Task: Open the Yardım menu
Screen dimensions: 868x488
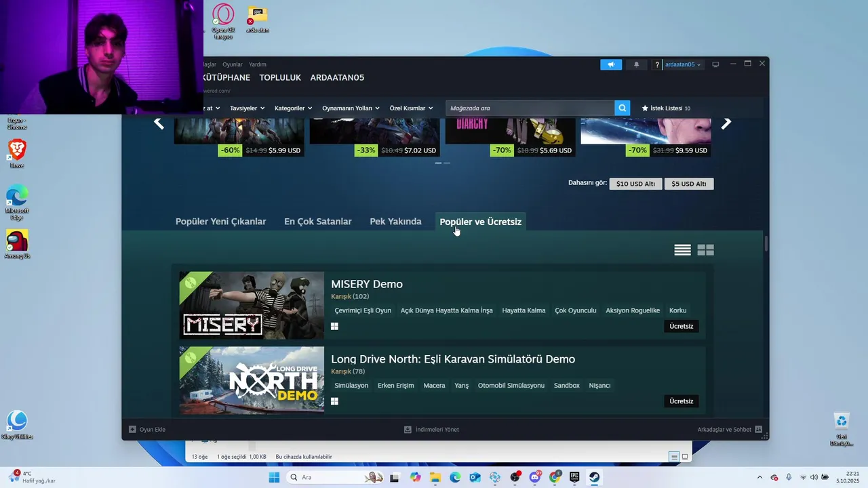Action: click(x=258, y=64)
